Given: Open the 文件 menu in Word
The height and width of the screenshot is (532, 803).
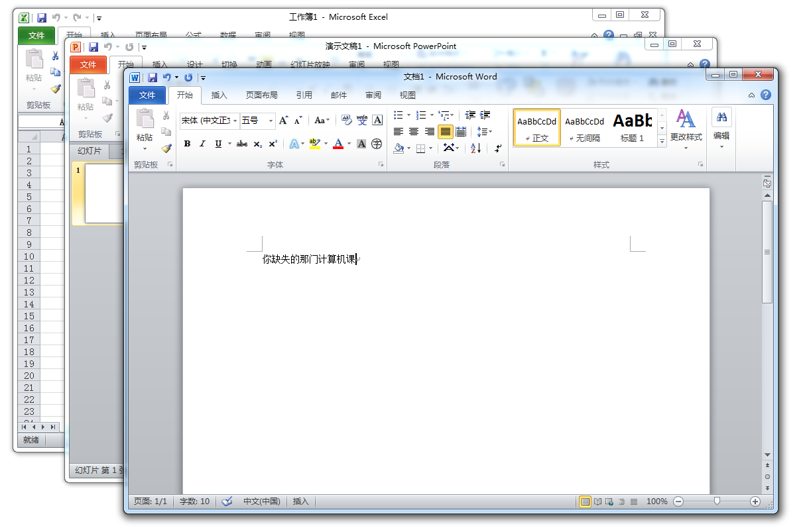Looking at the screenshot, I should tap(147, 95).
